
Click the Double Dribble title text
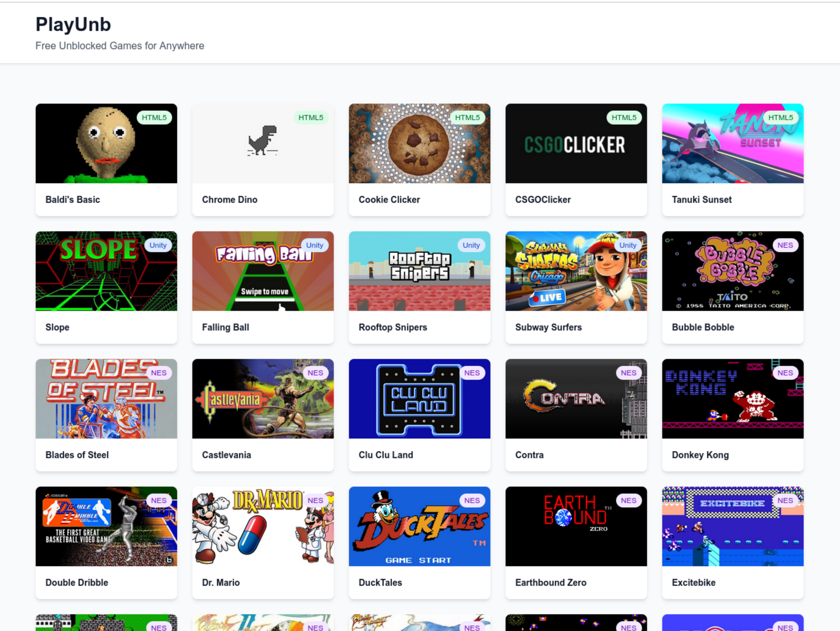[77, 582]
